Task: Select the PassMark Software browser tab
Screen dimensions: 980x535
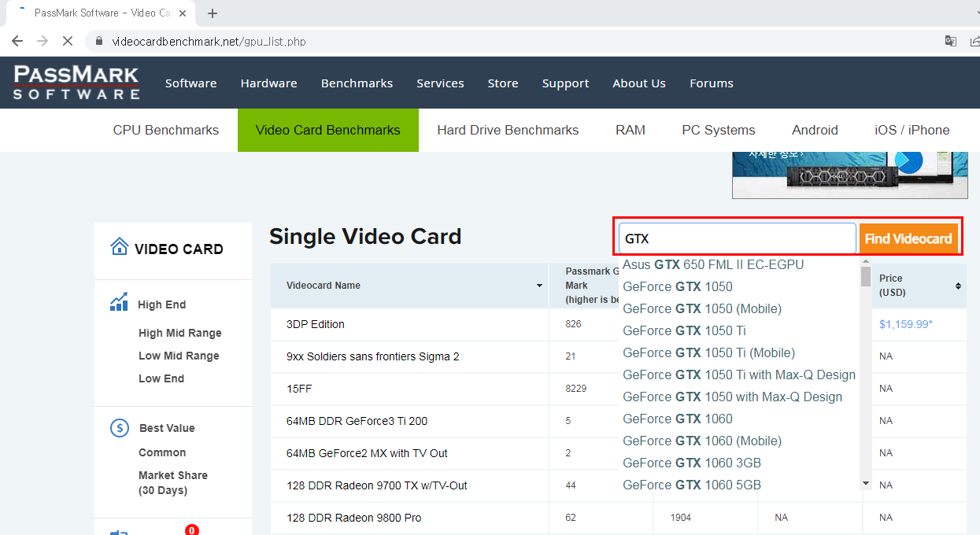Action: 101,13
